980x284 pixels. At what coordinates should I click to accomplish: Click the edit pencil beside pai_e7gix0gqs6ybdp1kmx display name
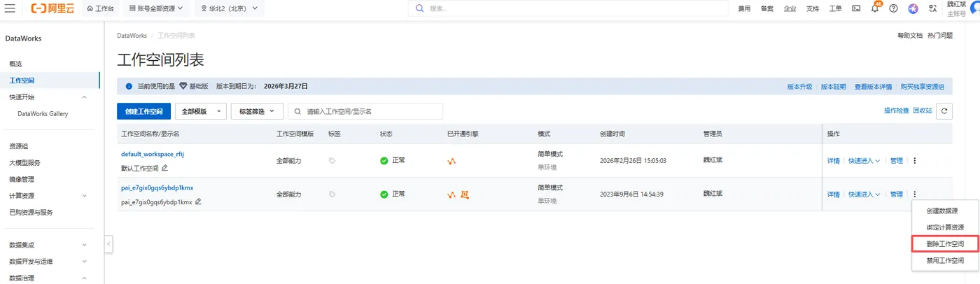tap(198, 201)
